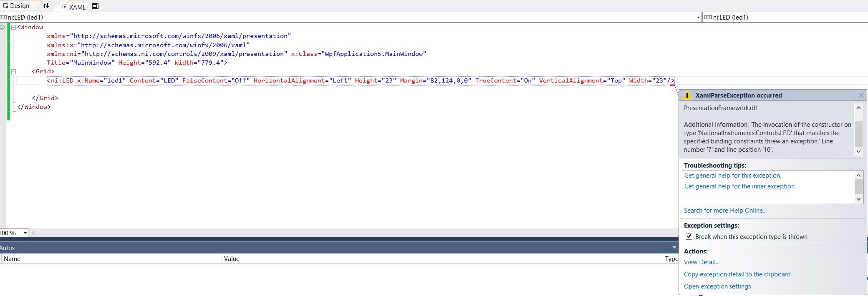Switch to the Design tab
Viewport: 868px width, 296px height.
click(x=17, y=6)
